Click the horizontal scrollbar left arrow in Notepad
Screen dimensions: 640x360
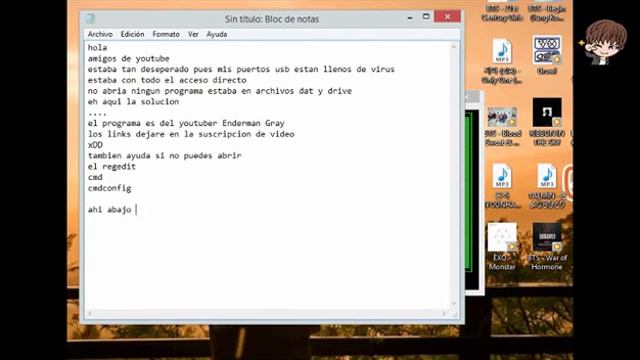click(x=90, y=313)
